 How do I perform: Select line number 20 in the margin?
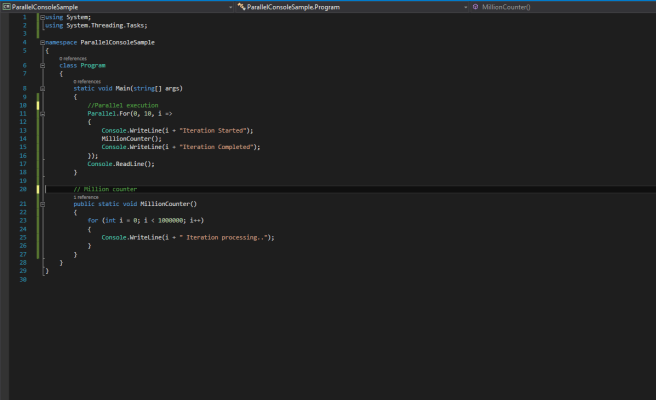point(22,188)
